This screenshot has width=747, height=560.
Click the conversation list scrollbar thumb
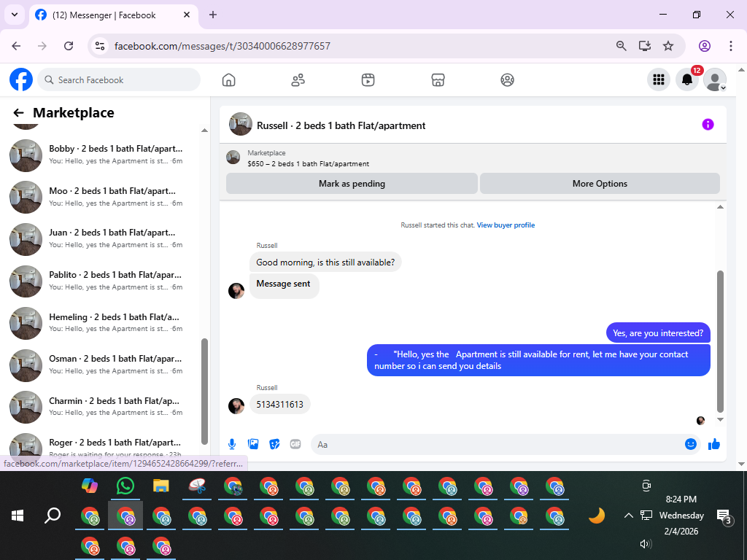pos(204,392)
